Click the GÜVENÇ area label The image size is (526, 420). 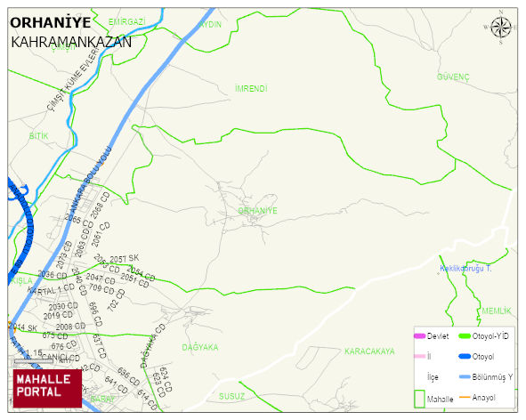coord(453,77)
